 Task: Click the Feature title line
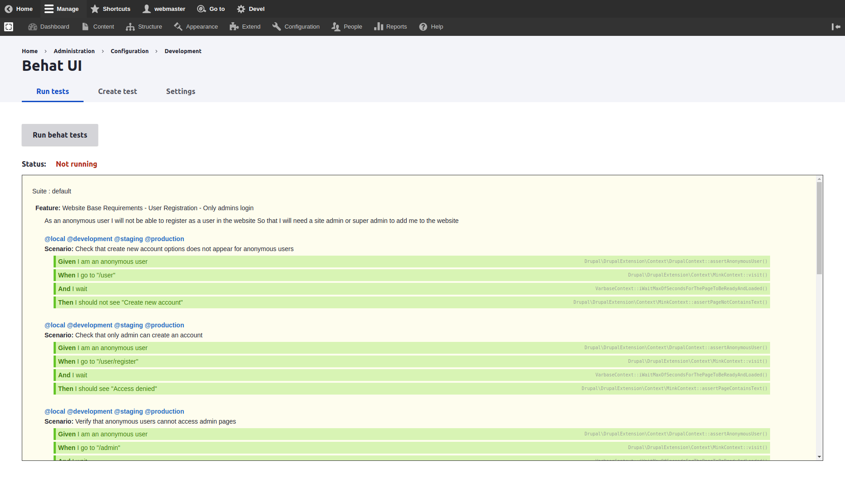[x=144, y=208]
